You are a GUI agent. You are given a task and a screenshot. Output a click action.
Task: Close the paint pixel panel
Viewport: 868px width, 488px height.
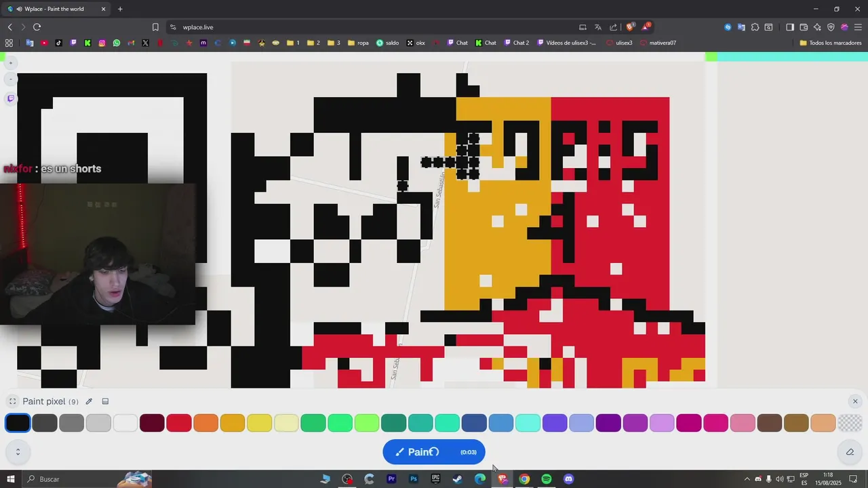855,401
